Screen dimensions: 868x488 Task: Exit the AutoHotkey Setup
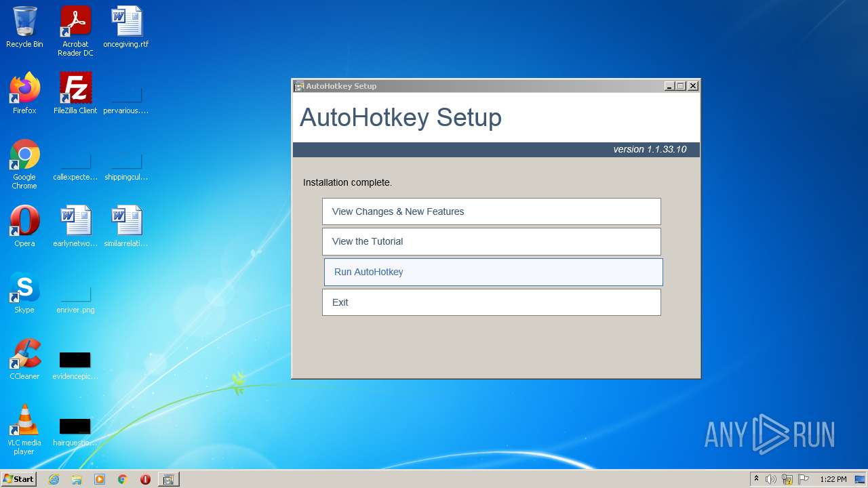tap(492, 302)
